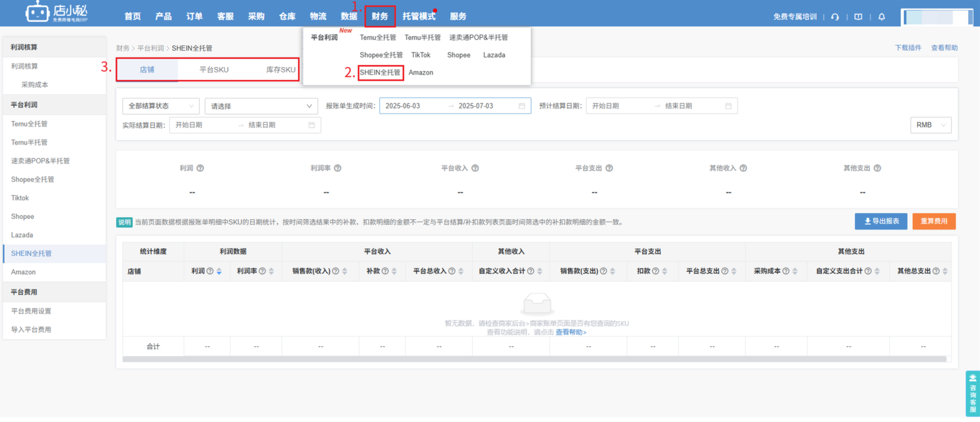Click calendar icon in 报账单生成时间 range
The image size is (980, 422).
coord(522,106)
